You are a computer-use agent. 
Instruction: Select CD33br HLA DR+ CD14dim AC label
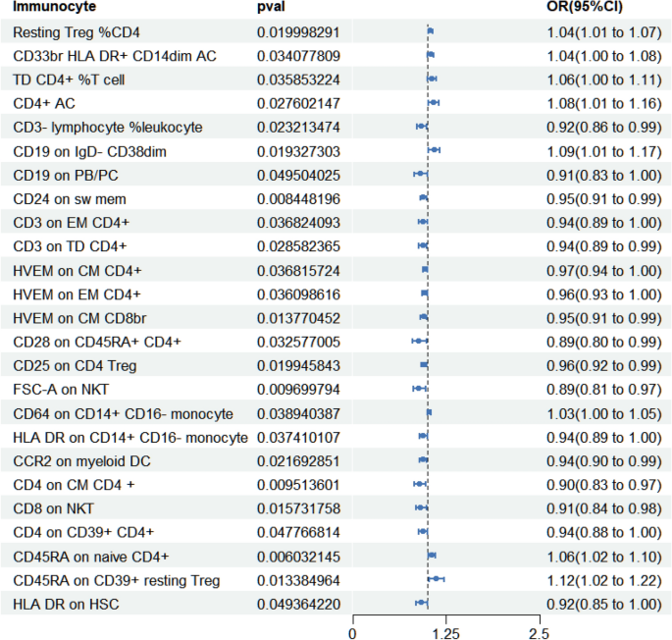115,56
